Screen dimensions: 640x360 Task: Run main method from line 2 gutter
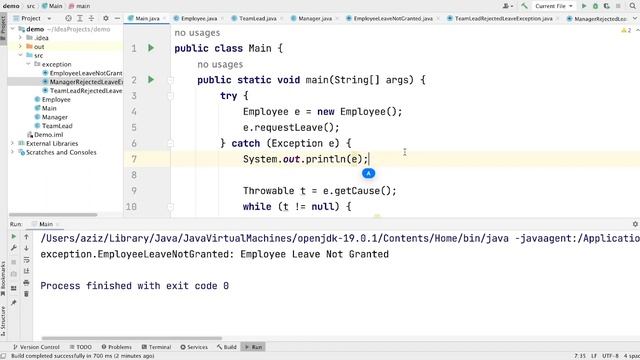(x=151, y=80)
